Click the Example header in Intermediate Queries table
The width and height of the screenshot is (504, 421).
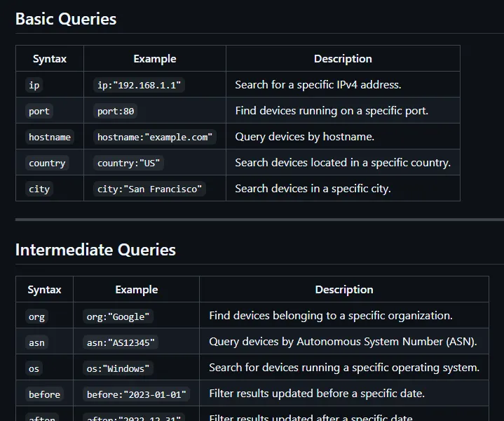point(137,290)
